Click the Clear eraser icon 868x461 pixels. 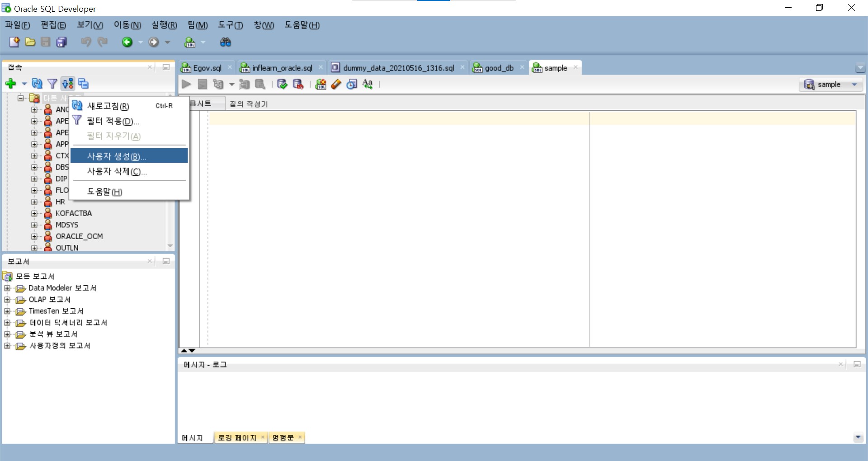pos(336,84)
